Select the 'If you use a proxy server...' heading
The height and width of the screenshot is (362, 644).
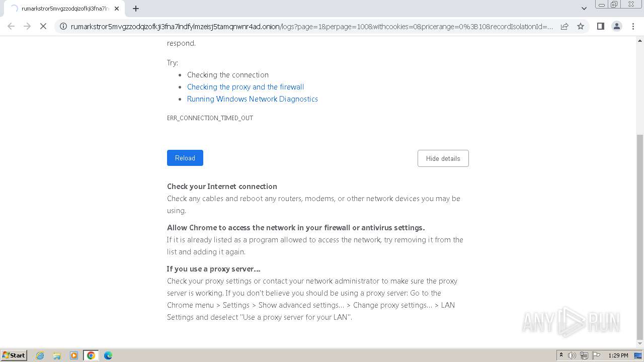[213, 268]
